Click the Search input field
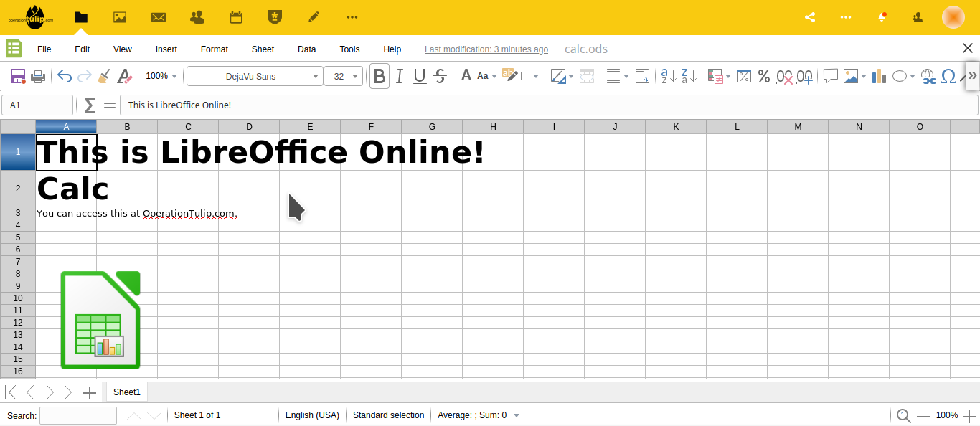Viewport: 980px width, 426px height. (78, 416)
